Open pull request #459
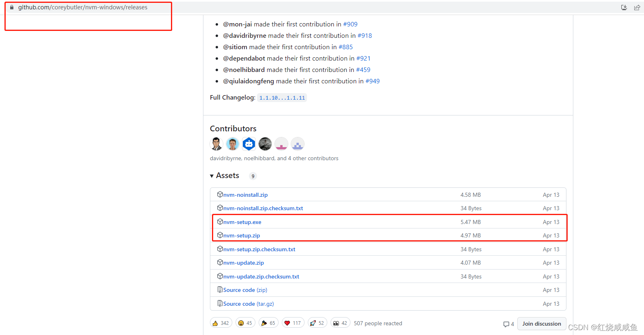Viewport: 644px width, 335px height. click(363, 70)
